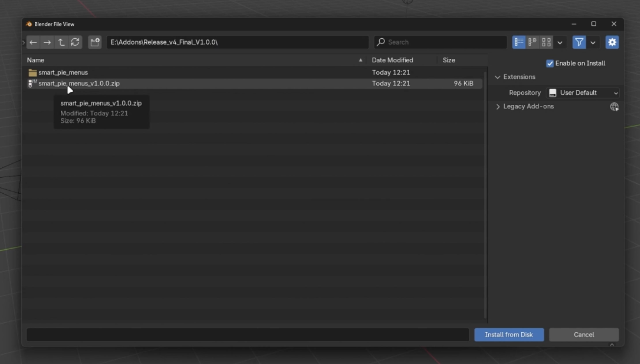
Task: Go up to the parent directory
Action: pos(61,42)
